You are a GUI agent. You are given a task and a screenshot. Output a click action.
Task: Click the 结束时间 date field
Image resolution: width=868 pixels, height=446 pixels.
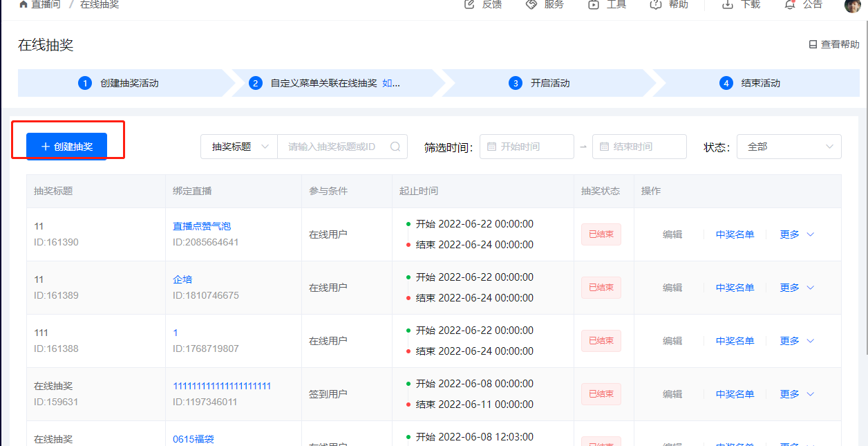tap(639, 147)
